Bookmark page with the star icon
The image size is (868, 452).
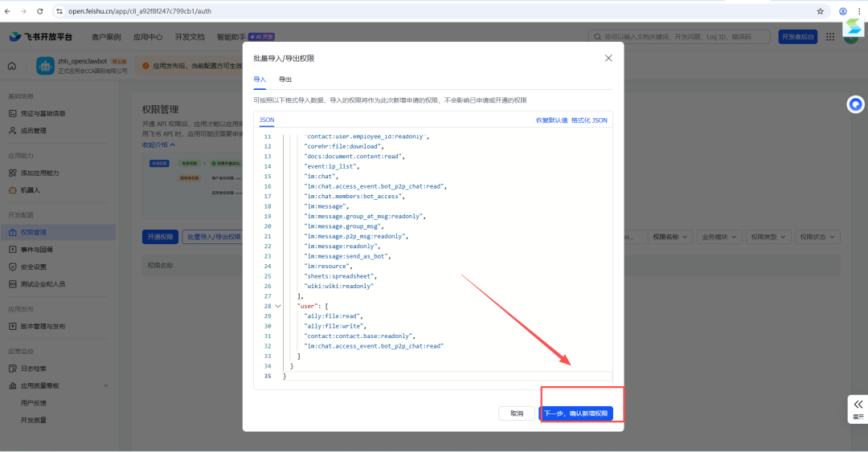[820, 11]
